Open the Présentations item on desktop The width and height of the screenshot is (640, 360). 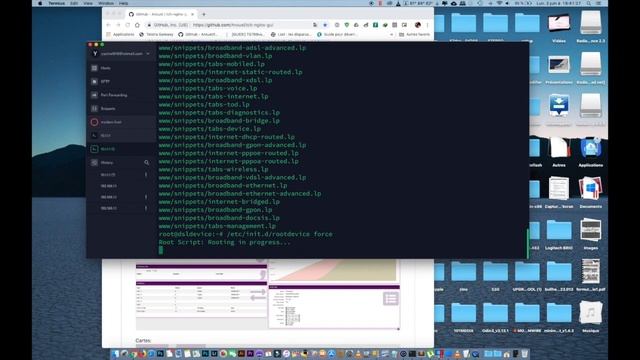(x=559, y=69)
